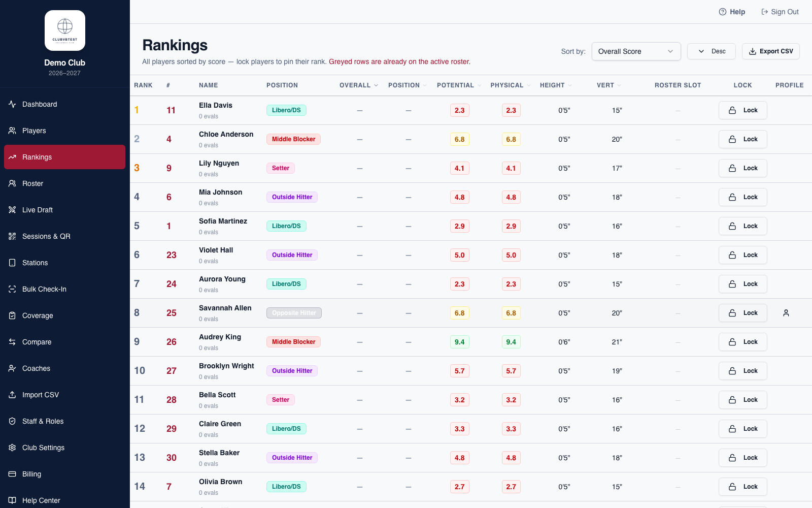Click the Audrey King player name

pyautogui.click(x=220, y=337)
